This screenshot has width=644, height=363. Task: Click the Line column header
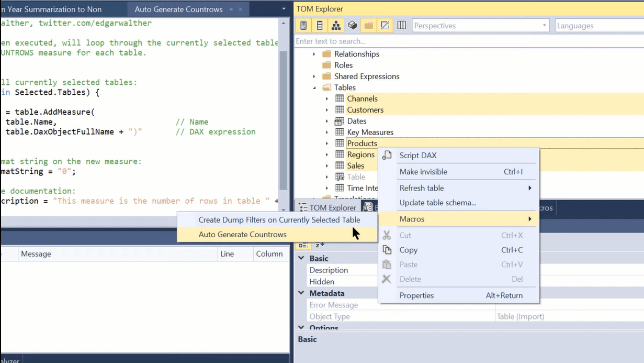(x=235, y=254)
